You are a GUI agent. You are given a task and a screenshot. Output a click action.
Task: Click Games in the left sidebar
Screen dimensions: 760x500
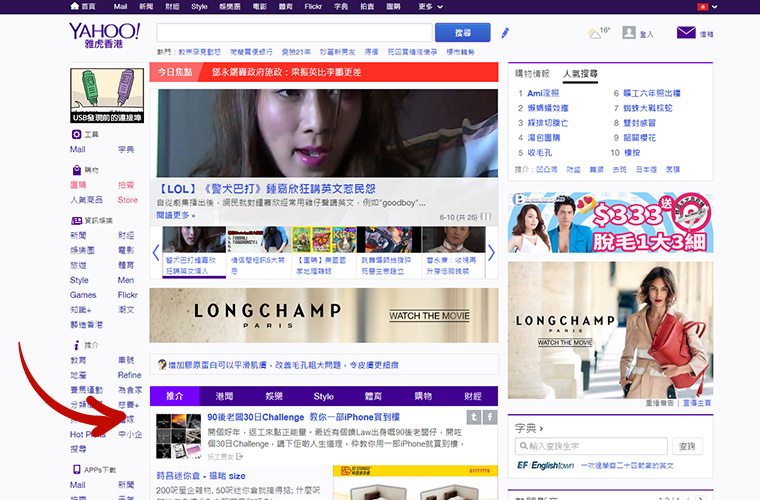pyautogui.click(x=83, y=295)
